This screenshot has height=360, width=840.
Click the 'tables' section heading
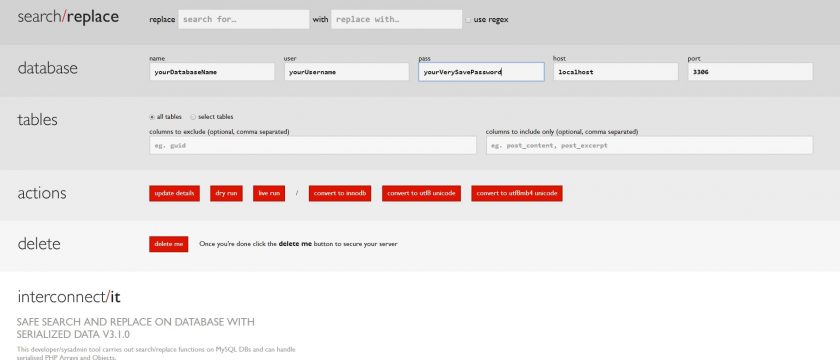(x=37, y=119)
